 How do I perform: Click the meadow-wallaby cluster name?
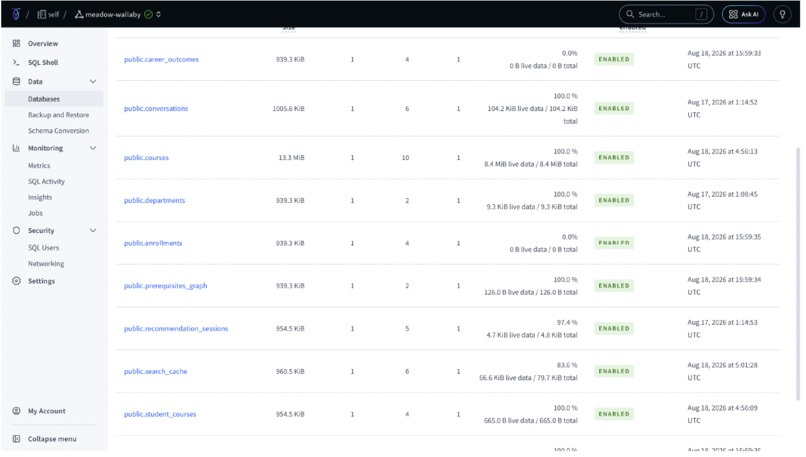(113, 14)
